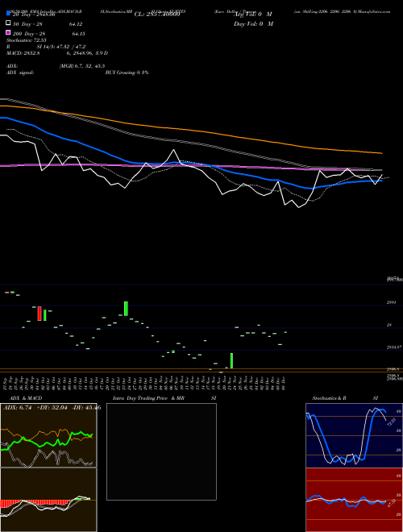Click the orange long-term moving average line
Viewport: 403px width, 532px height.
coord(190,130)
